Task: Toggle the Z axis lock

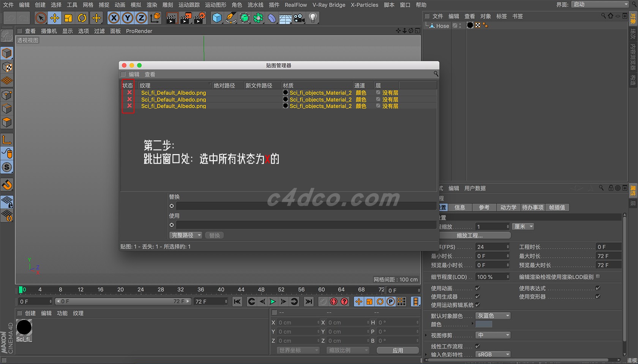Action: 141,18
